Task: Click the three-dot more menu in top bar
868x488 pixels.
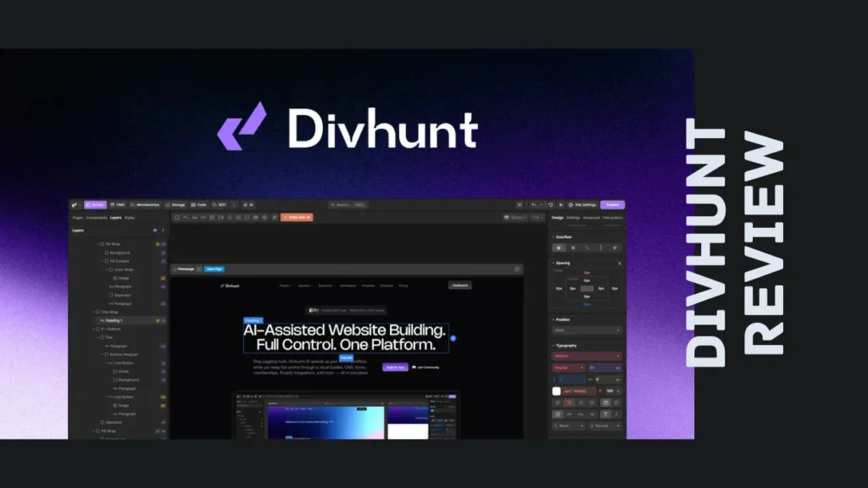Action: pyautogui.click(x=234, y=205)
